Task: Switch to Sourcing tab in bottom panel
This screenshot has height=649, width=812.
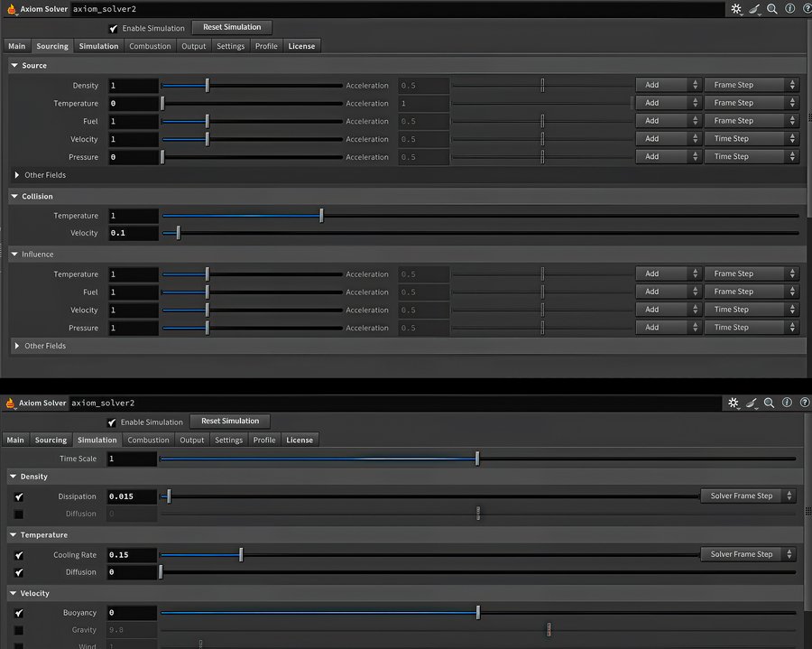Action: 51,440
